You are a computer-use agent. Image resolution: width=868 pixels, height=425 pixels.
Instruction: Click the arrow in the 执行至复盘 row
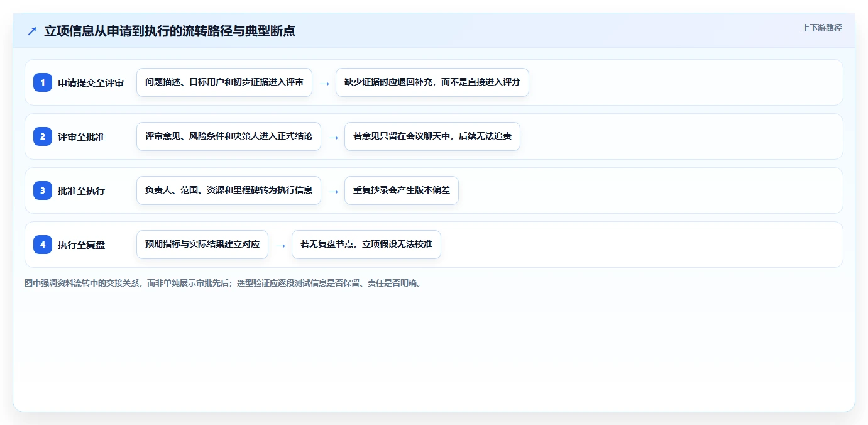point(280,245)
